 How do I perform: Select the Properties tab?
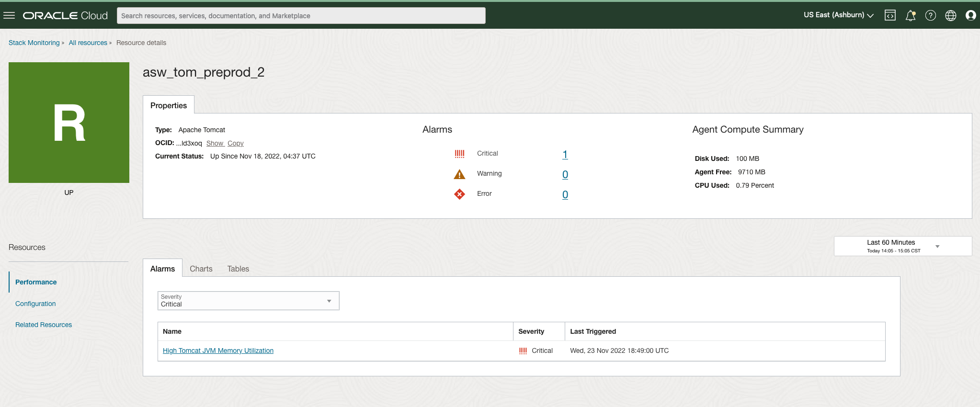point(169,105)
